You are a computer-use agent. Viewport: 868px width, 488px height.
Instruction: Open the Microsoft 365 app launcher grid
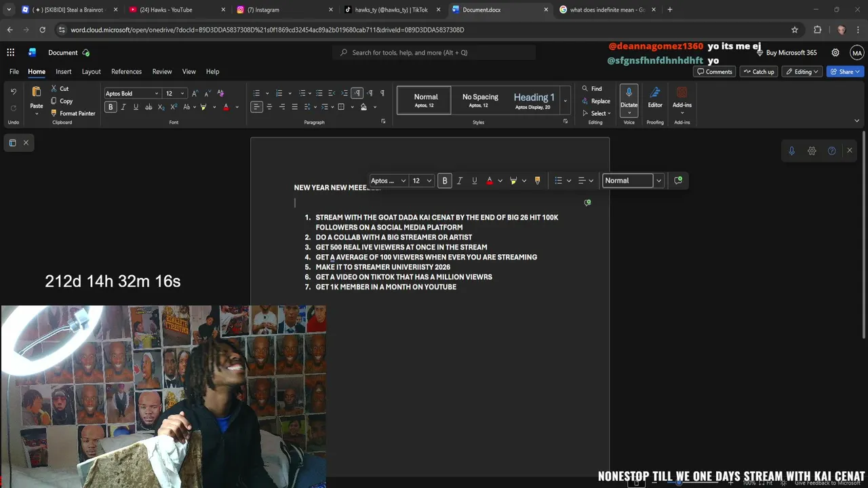coord(11,52)
